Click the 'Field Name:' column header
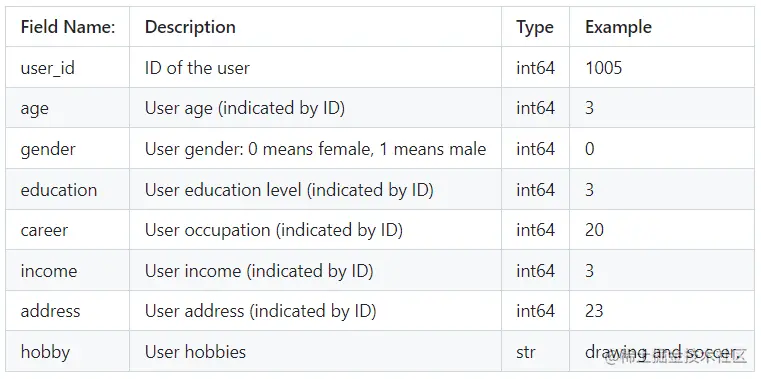The image size is (761, 379). [x=67, y=27]
